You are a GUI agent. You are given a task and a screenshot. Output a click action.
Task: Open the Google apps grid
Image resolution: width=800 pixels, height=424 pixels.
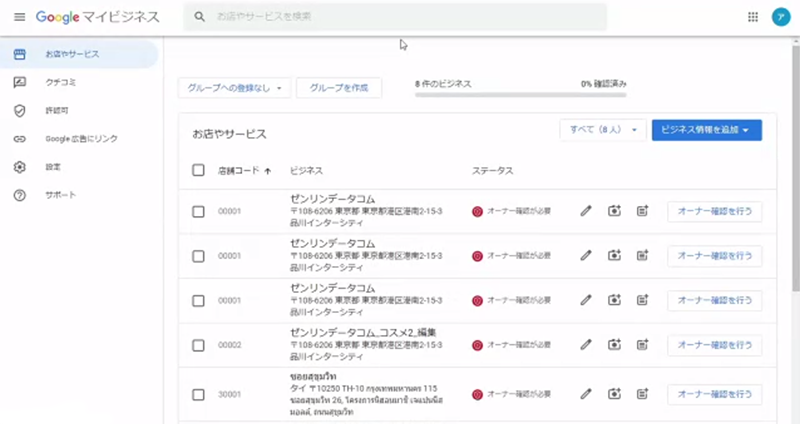[x=752, y=17]
